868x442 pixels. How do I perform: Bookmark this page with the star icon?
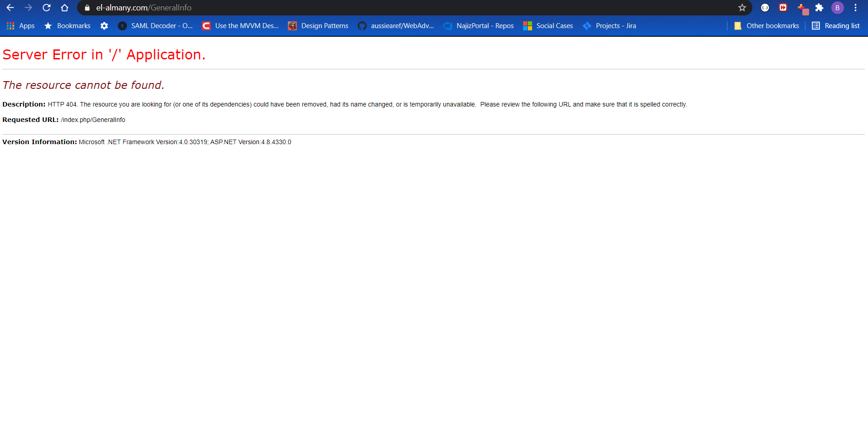[x=742, y=8]
